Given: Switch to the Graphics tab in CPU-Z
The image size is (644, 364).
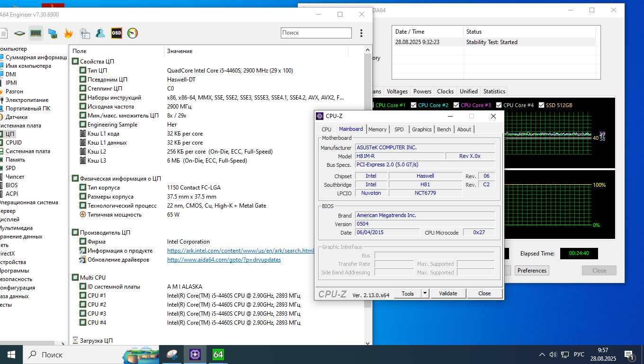Looking at the screenshot, I should click(421, 129).
